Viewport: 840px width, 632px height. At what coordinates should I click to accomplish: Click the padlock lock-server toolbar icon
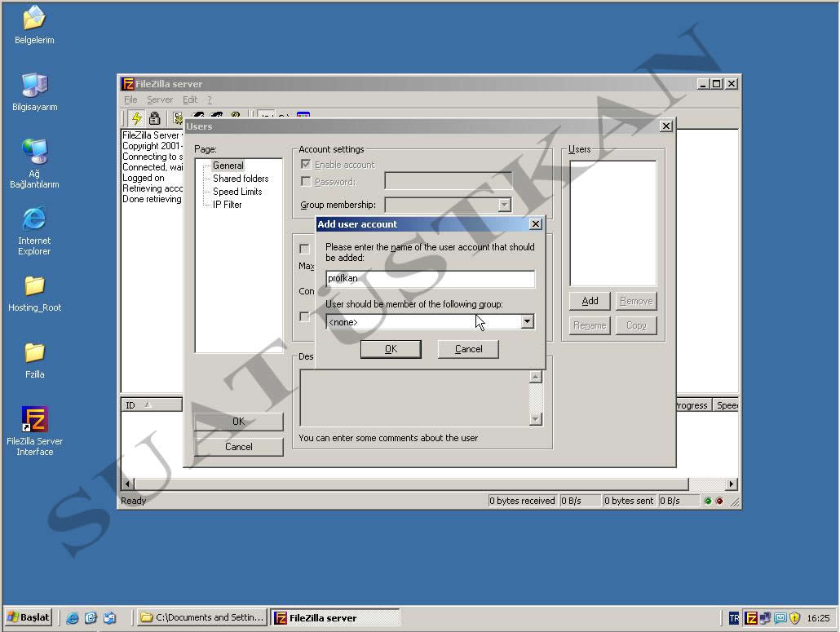click(154, 117)
